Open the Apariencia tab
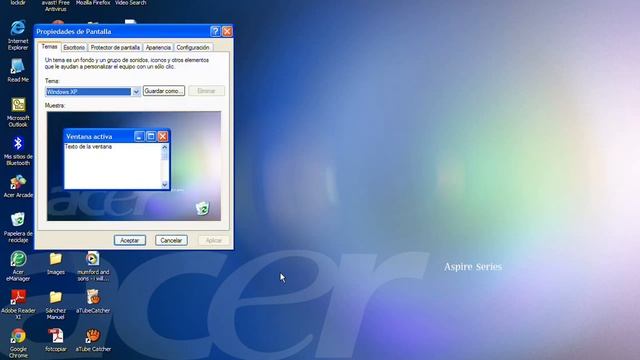This screenshot has width=640, height=360. (x=158, y=48)
